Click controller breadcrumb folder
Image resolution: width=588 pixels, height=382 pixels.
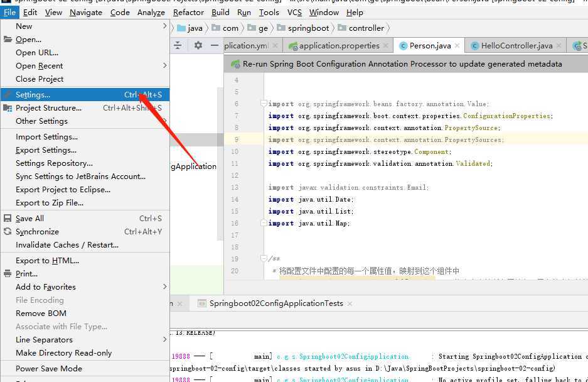click(x=361, y=28)
